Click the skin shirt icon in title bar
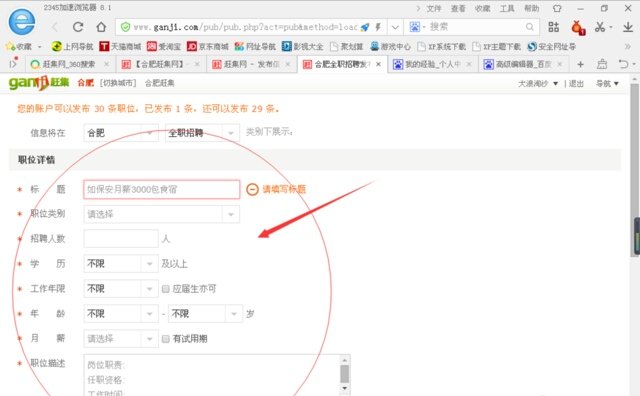 (557, 8)
